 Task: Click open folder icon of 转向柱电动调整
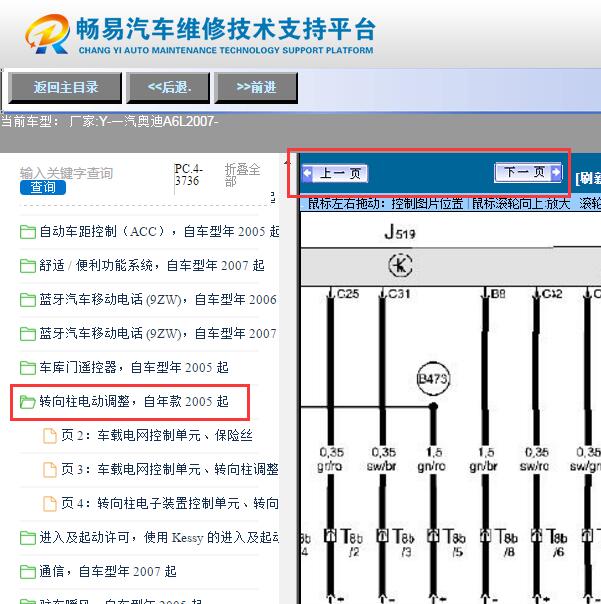[x=28, y=402]
